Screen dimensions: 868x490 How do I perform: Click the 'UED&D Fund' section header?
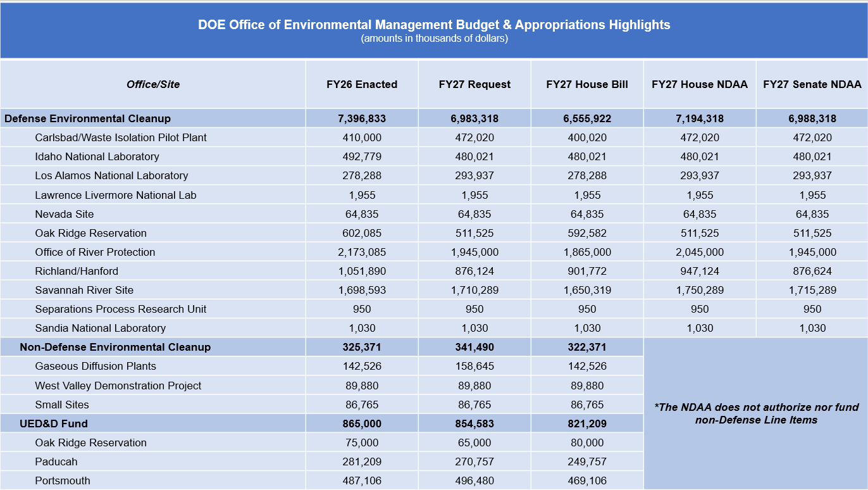pyautogui.click(x=54, y=424)
